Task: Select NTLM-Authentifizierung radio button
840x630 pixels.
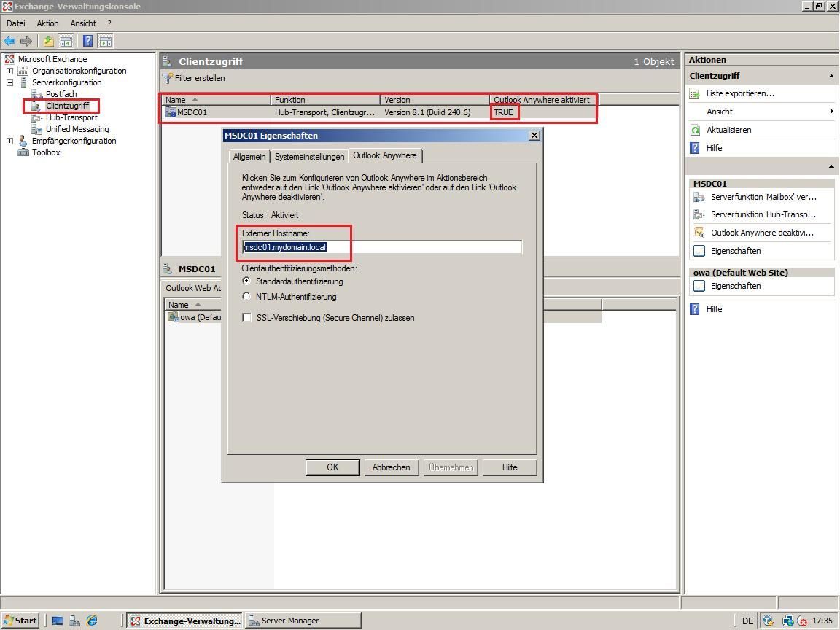Action: point(246,296)
